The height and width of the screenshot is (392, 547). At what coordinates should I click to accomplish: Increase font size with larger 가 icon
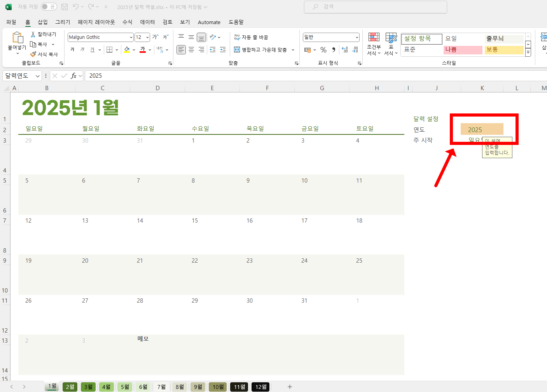tap(156, 37)
